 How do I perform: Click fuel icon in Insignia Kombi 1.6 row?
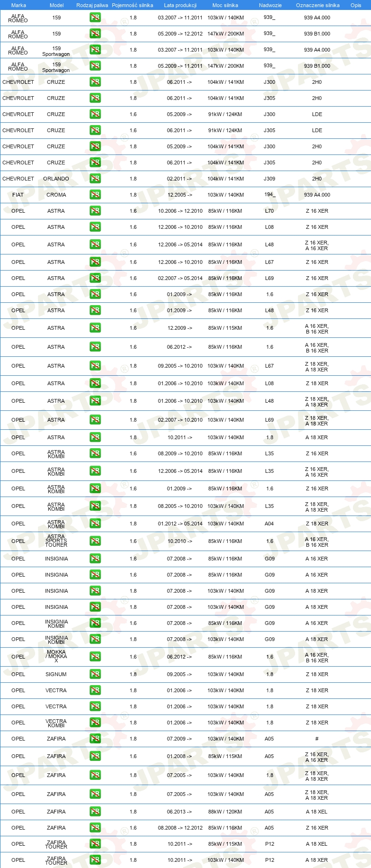95,623
